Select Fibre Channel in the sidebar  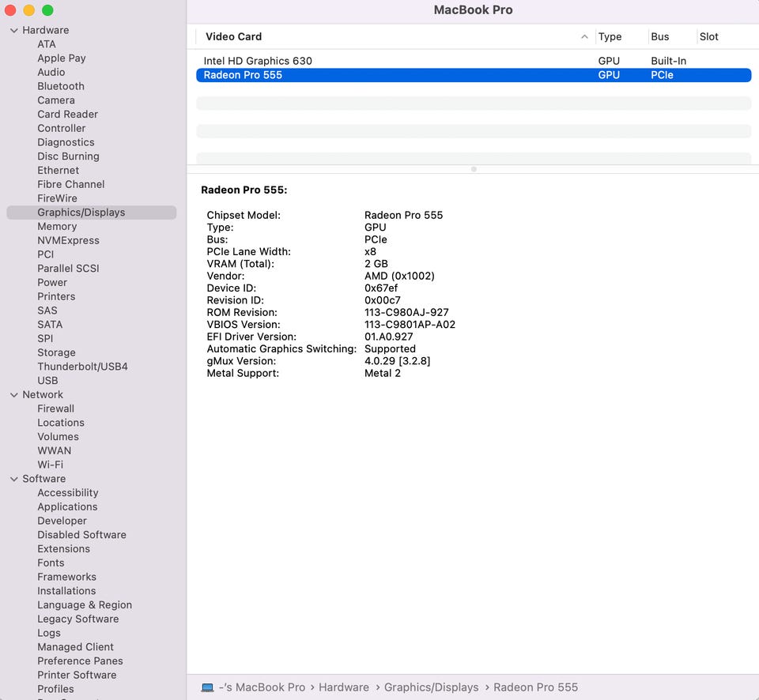click(x=70, y=184)
